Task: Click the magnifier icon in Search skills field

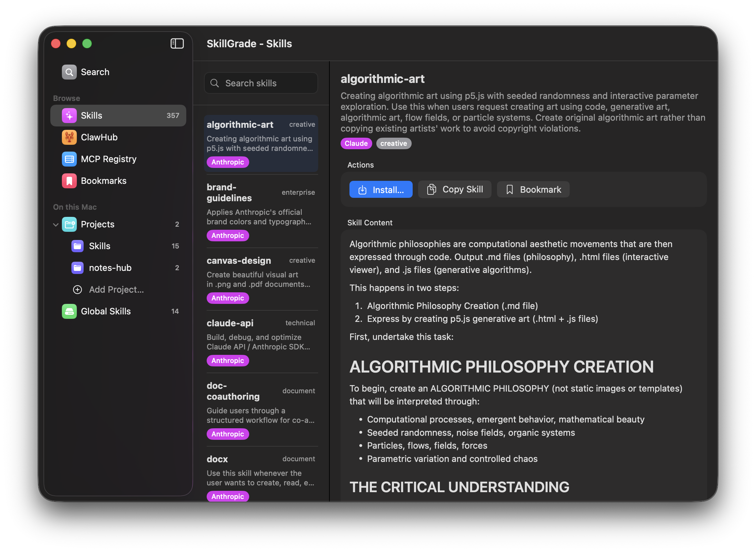Action: tap(214, 83)
